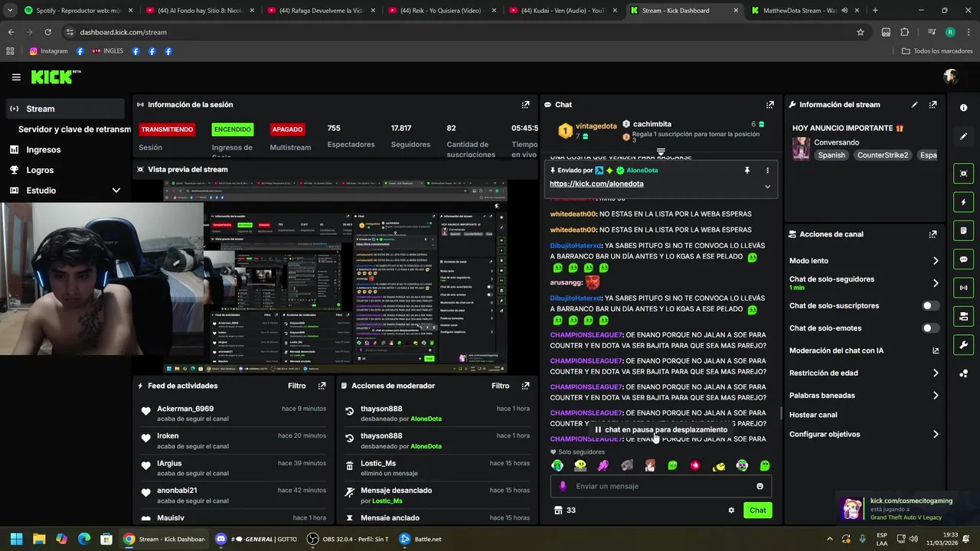The height and width of the screenshot is (551, 980).
Task: Open Discord GENERAL from the taskbar
Action: click(256, 539)
